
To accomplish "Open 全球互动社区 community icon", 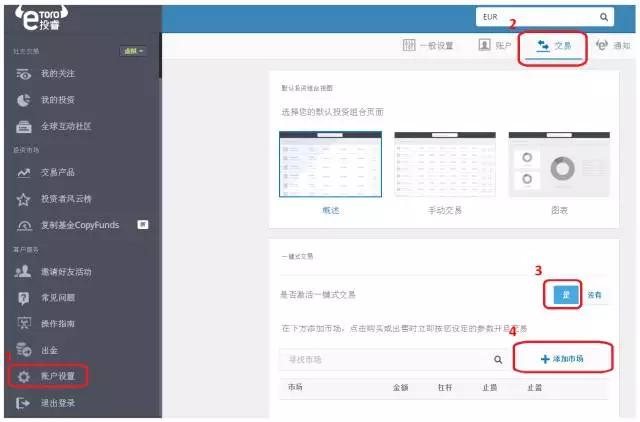I will coord(24,127).
